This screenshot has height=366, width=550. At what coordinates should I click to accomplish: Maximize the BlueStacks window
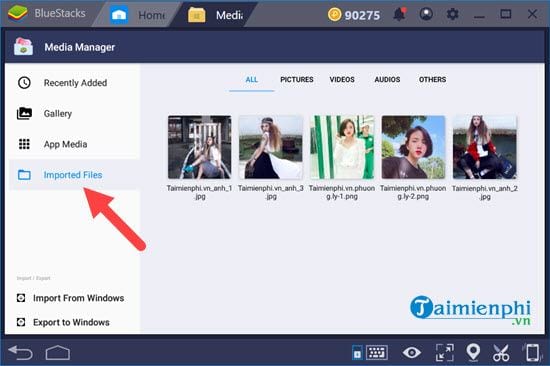(505, 14)
